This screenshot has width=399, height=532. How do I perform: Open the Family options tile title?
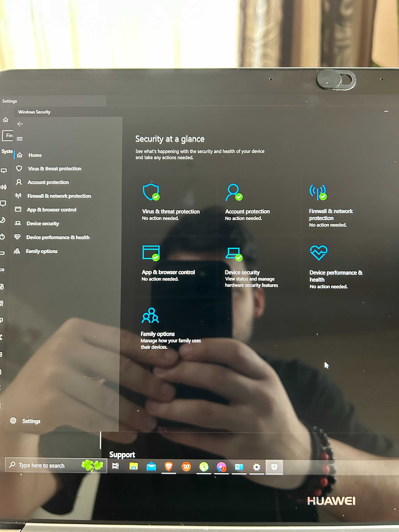click(158, 334)
